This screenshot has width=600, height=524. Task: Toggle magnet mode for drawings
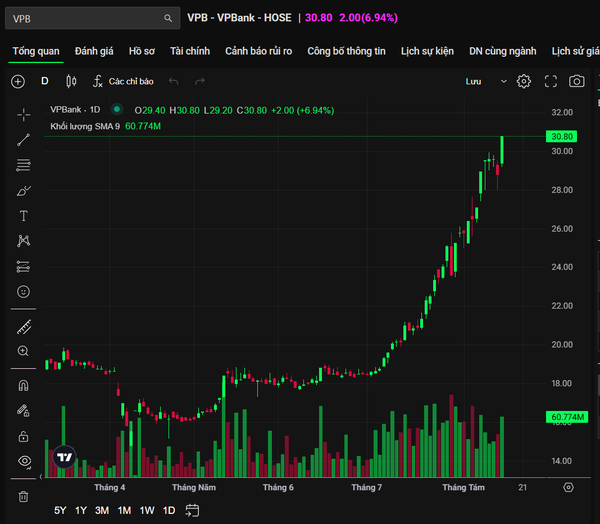click(x=23, y=385)
